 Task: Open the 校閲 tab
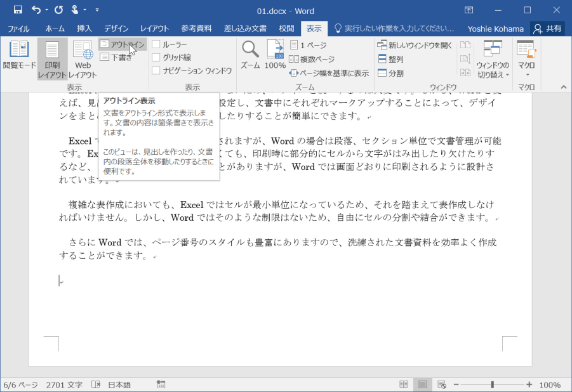tap(286, 29)
